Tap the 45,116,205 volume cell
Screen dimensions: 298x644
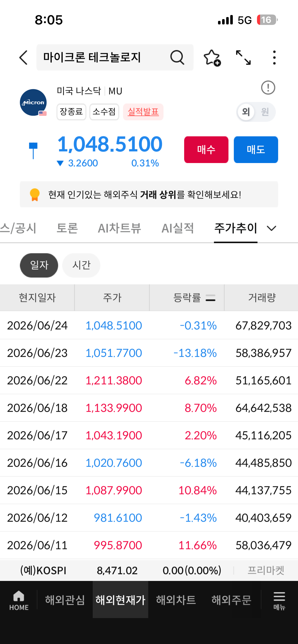click(263, 435)
